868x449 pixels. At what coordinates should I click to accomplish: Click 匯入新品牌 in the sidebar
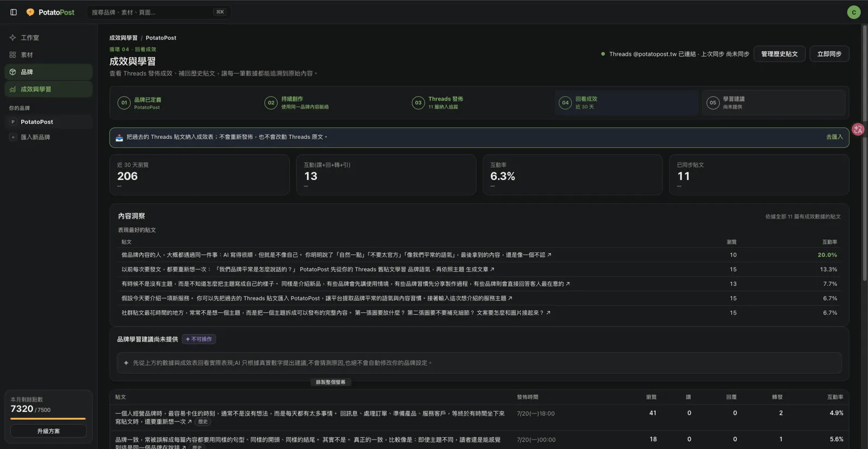(48, 137)
